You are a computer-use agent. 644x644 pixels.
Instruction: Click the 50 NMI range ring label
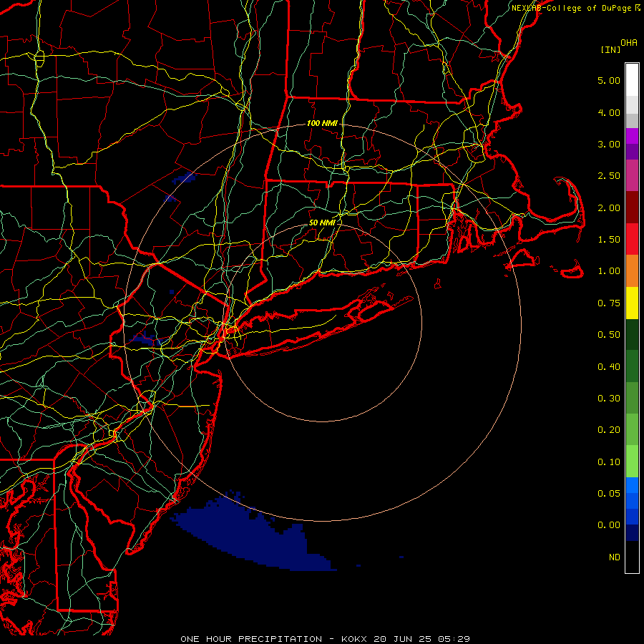322,223
